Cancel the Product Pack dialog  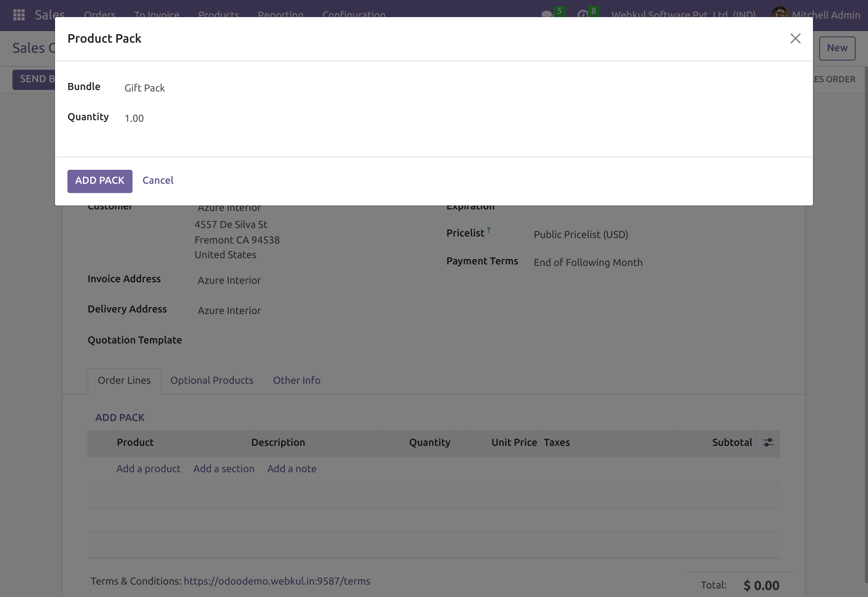pos(158,180)
